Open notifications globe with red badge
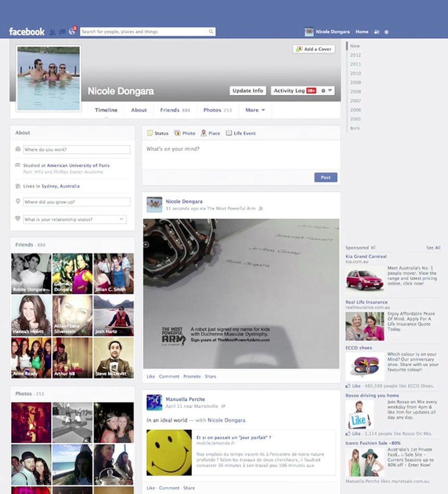 tap(72, 31)
